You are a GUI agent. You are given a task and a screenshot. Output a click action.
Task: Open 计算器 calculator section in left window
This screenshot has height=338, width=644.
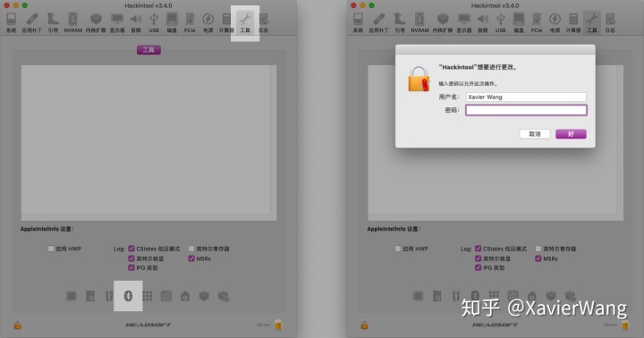point(226,22)
